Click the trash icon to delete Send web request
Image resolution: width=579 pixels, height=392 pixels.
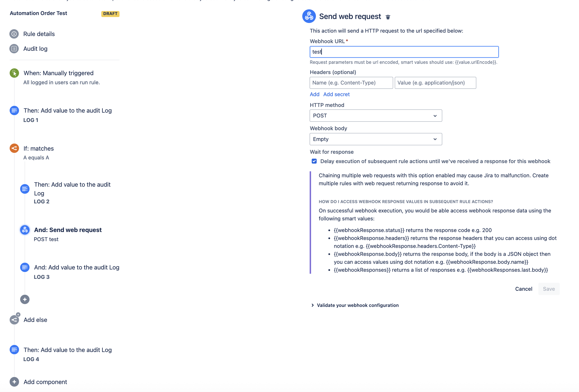pos(388,17)
